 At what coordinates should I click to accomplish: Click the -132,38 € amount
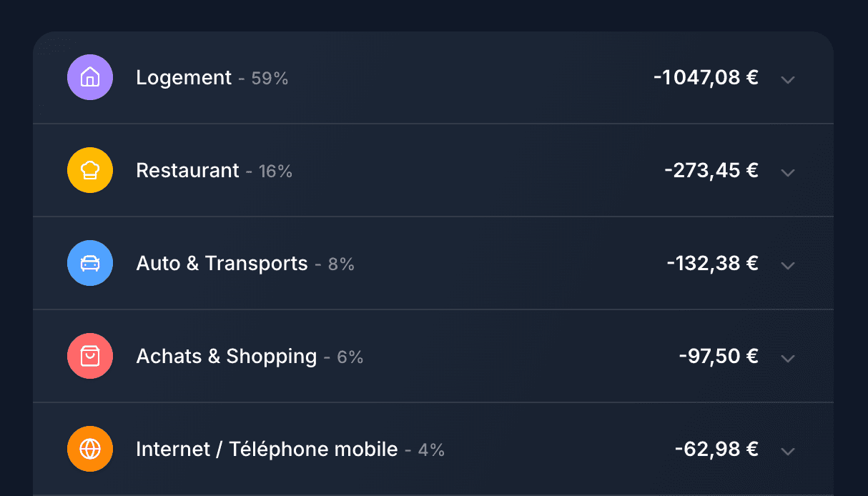[x=712, y=263]
